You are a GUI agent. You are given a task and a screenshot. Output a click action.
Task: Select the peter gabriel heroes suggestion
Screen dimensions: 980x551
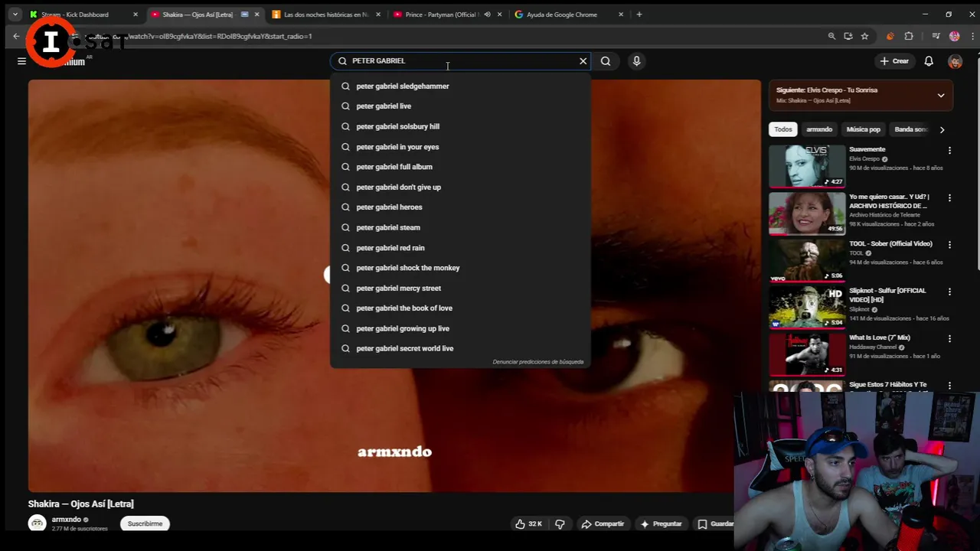(460, 207)
